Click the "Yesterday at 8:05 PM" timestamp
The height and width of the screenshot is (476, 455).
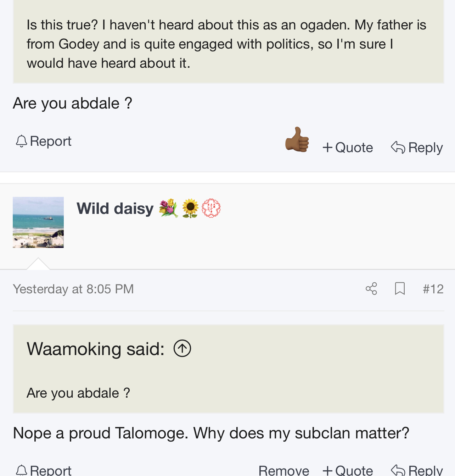tap(73, 289)
